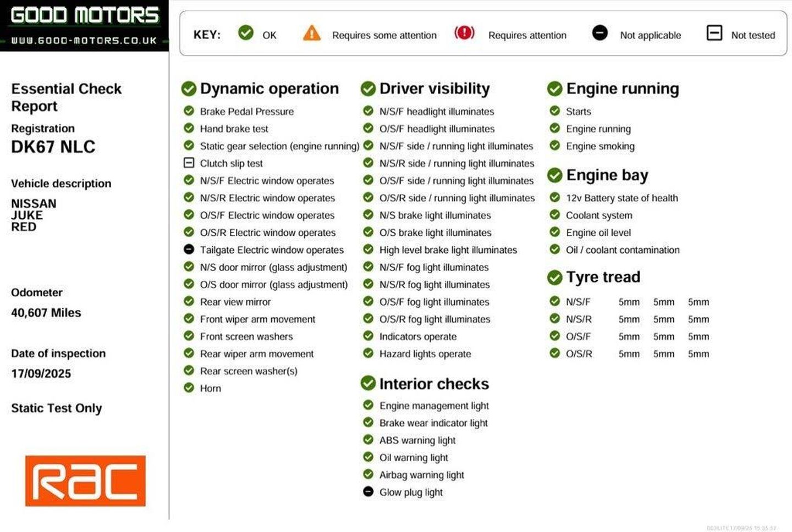
Task: Click the green OK tick key icon
Action: pos(246,33)
